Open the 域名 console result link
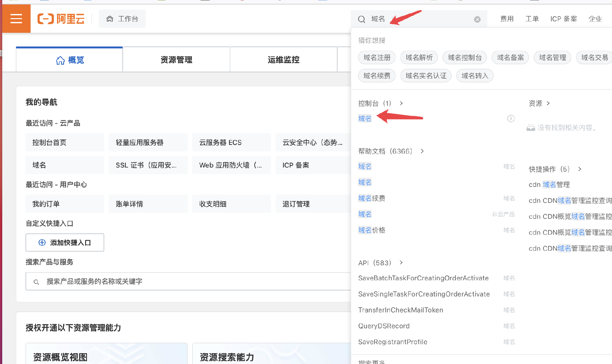 pyautogui.click(x=365, y=118)
